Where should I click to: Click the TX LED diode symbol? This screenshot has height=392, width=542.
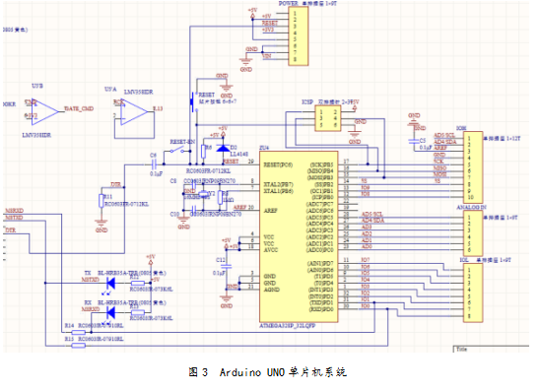coord(111,284)
